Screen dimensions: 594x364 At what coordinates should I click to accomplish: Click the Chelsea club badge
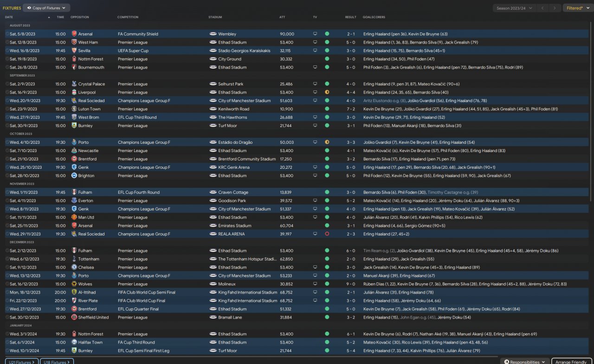(74, 268)
